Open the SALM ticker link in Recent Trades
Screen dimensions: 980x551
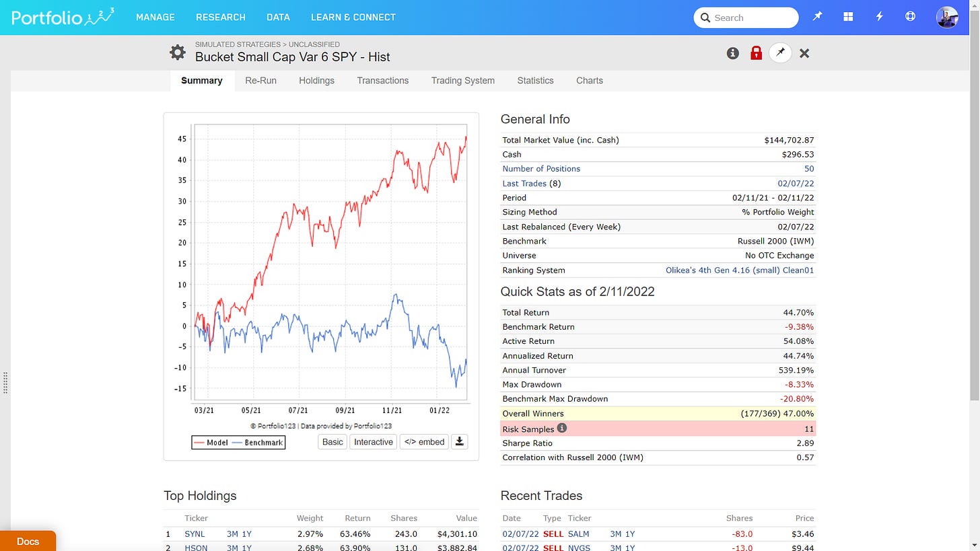coord(578,534)
